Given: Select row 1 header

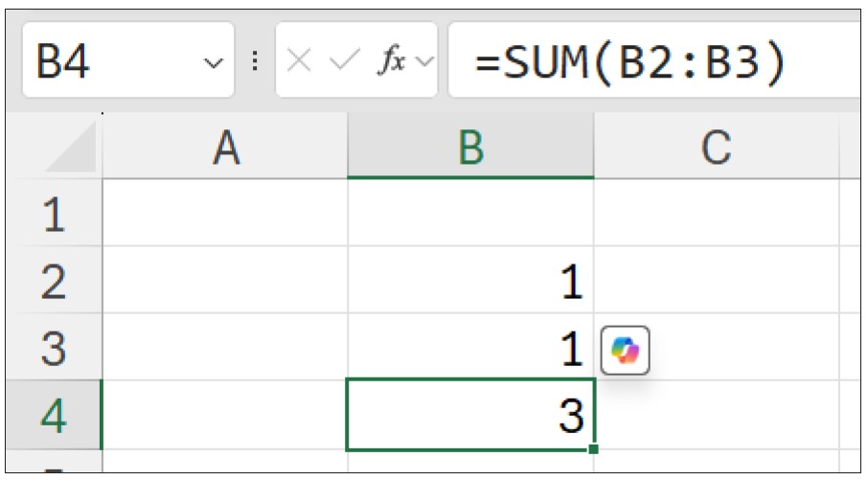Looking at the screenshot, I should pyautogui.click(x=54, y=215).
